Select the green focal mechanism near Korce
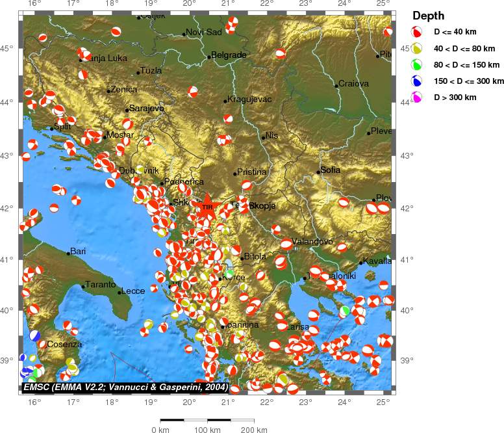 tap(230, 273)
